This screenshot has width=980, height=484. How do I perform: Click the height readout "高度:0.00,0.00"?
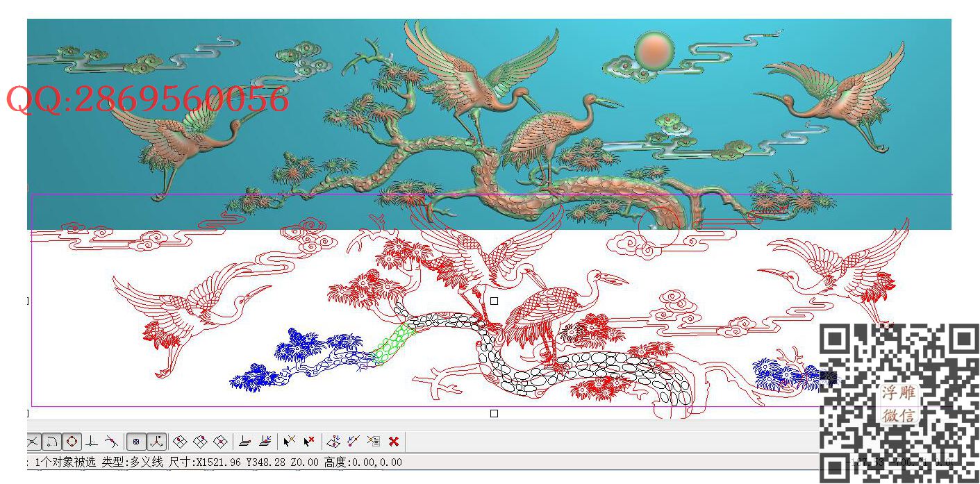[x=363, y=462]
